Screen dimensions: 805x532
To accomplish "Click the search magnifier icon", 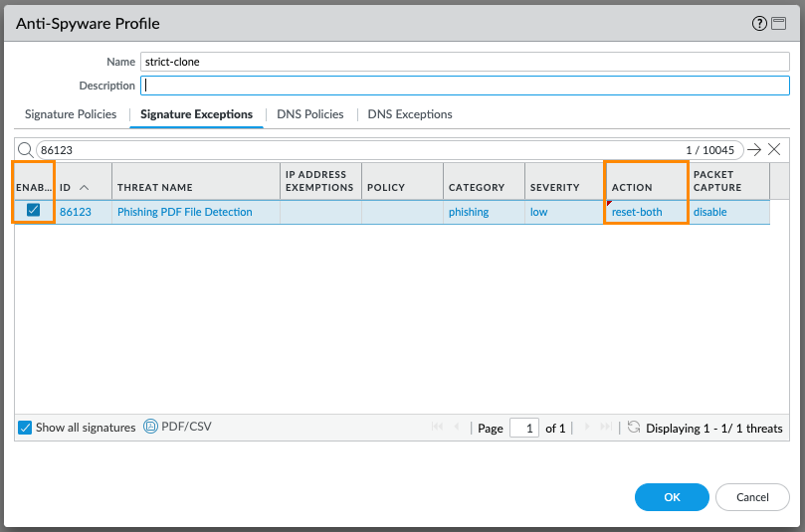I will click(x=27, y=150).
